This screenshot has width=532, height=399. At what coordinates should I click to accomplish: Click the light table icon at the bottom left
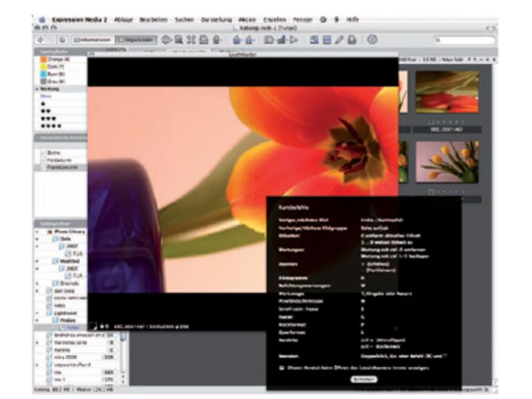pyautogui.click(x=93, y=327)
